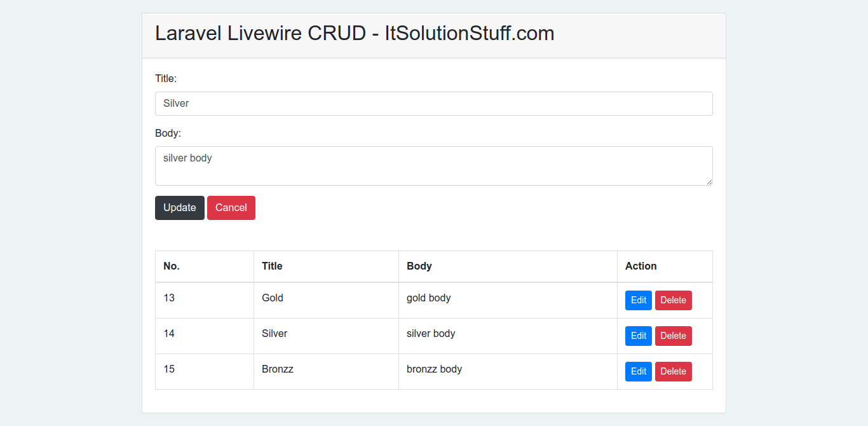This screenshot has width=868, height=426.
Task: Click the 'Title:' form label
Action: coord(166,78)
